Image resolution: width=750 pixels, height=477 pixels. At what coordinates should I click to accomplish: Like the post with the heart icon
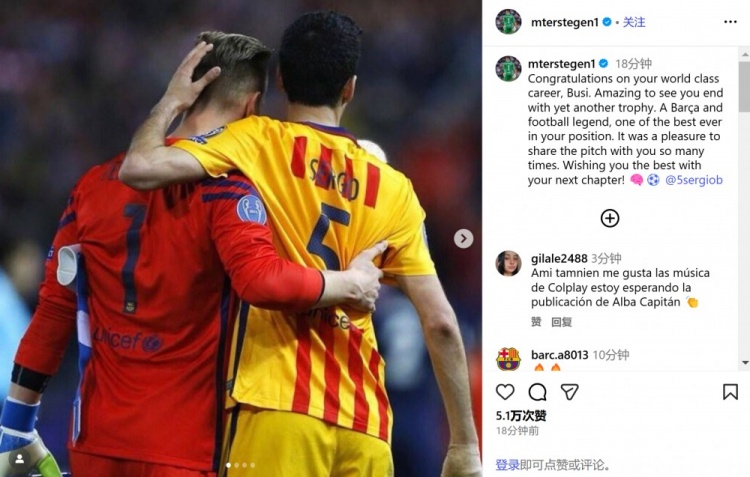[x=505, y=392]
